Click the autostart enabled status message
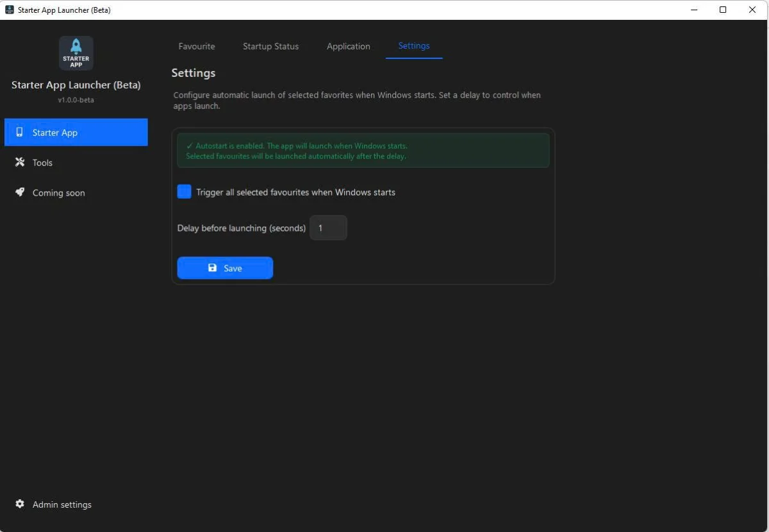769x532 pixels. [298, 145]
